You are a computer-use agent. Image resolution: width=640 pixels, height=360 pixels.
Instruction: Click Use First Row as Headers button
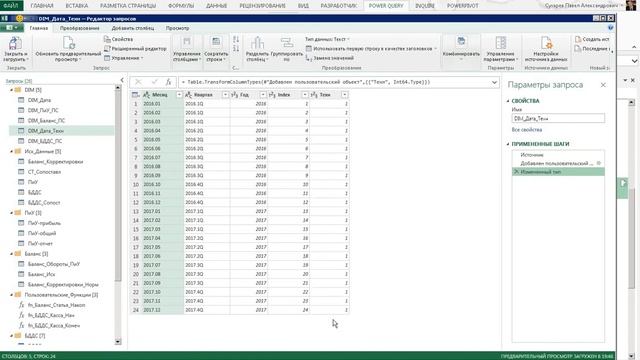point(371,49)
